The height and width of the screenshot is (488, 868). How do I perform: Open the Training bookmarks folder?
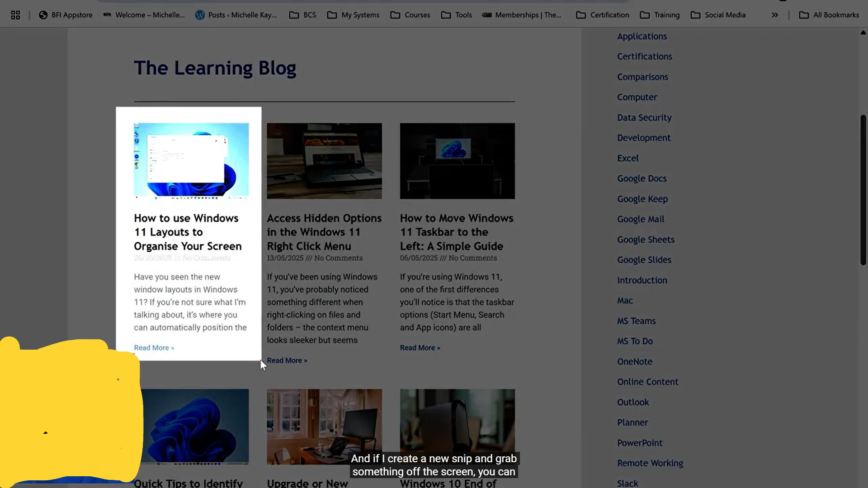point(660,15)
